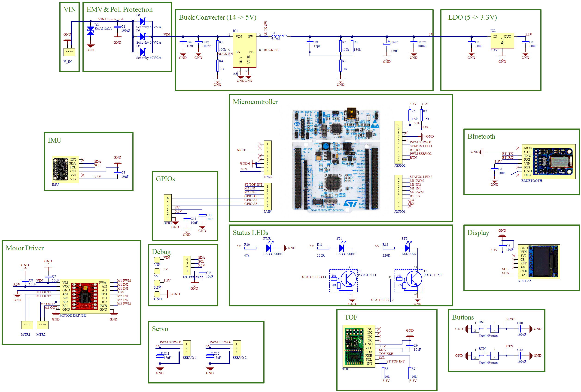The image size is (581, 392).
Task: Click the JGPIO2 ten-pin header
Action: point(398,142)
